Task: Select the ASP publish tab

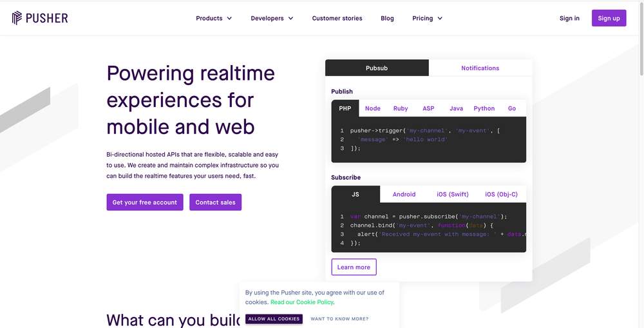Action: click(x=428, y=108)
